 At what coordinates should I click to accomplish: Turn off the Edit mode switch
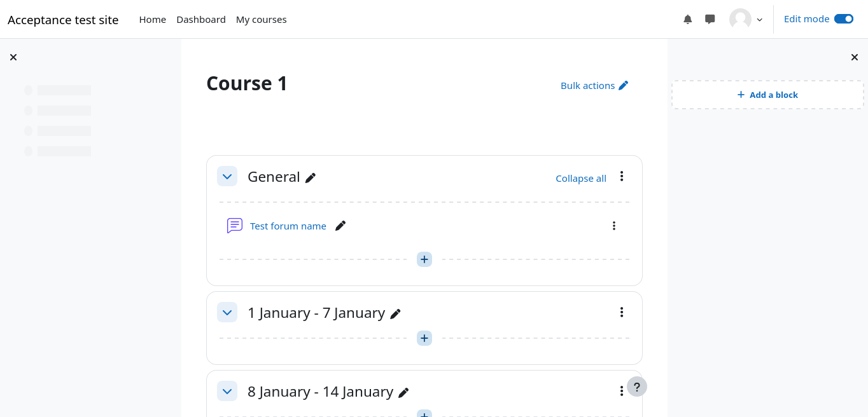[x=844, y=19]
